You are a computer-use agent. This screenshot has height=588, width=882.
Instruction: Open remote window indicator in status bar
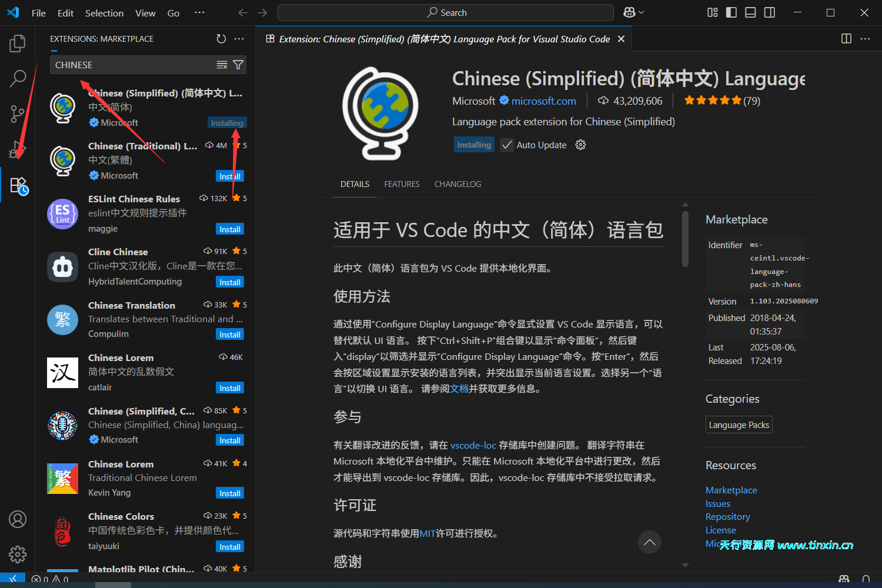12,580
